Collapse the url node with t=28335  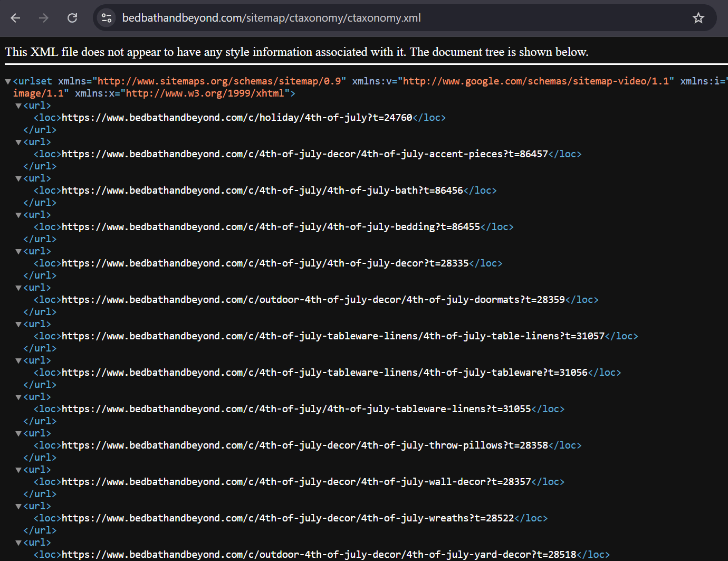pos(18,252)
